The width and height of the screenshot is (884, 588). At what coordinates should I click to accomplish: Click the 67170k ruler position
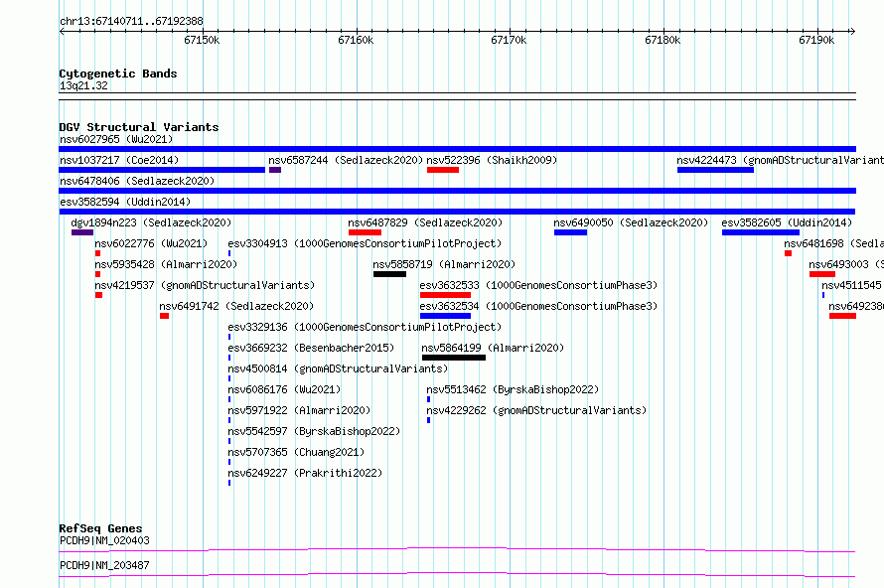(510, 40)
